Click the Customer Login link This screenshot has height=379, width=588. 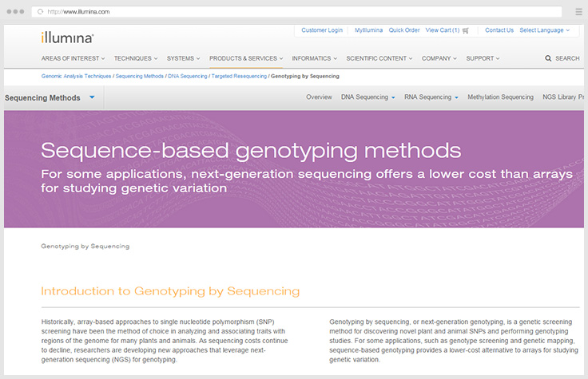click(322, 30)
